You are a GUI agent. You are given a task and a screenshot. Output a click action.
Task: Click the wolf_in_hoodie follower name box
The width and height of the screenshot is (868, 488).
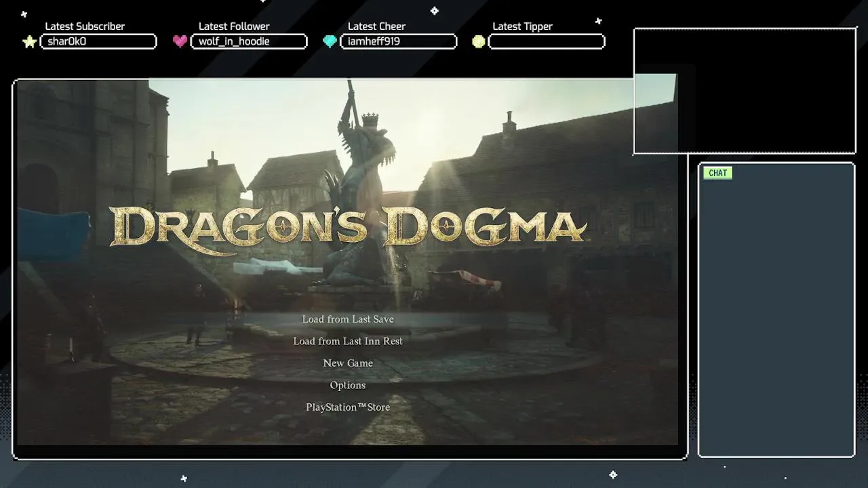point(249,41)
